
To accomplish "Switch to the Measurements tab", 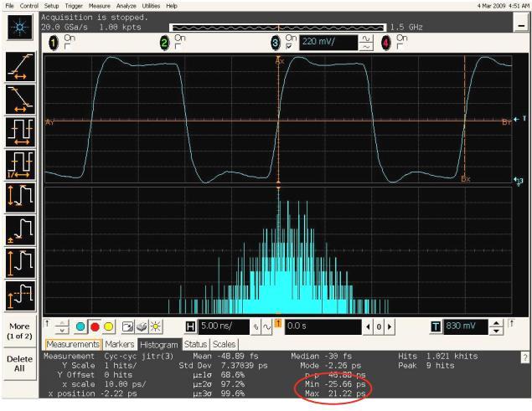I will [73, 344].
